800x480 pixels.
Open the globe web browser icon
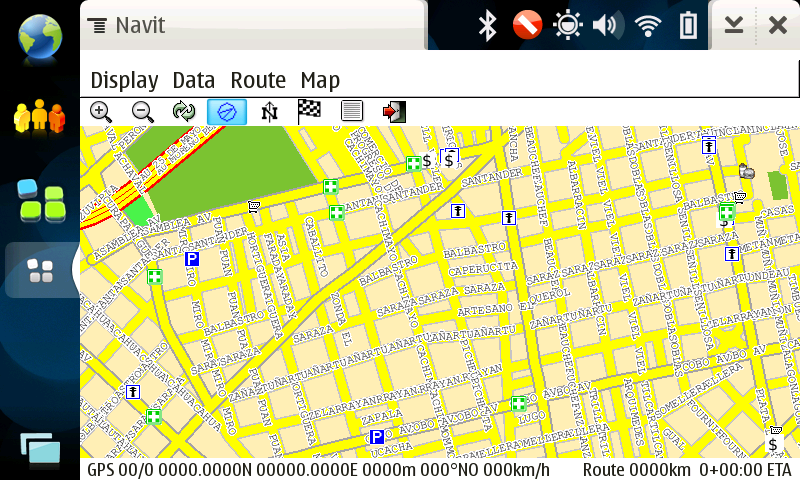[39, 36]
